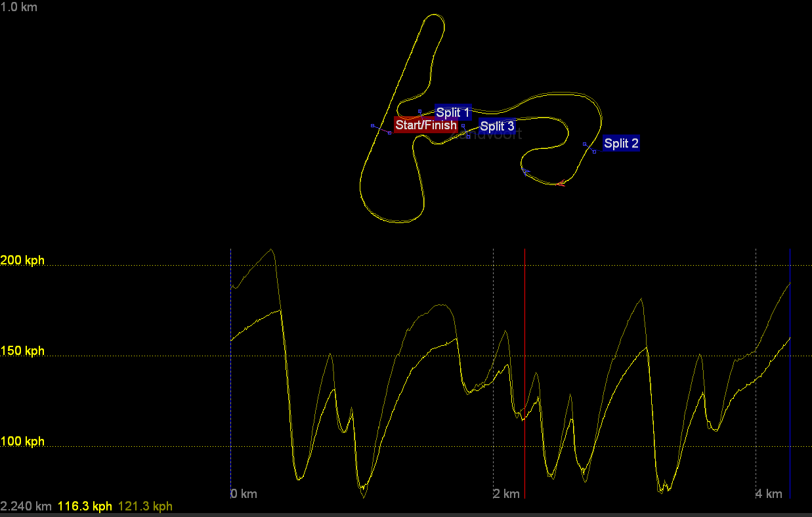Select the Split 3 label
The height and width of the screenshot is (517, 812).
[x=497, y=126]
